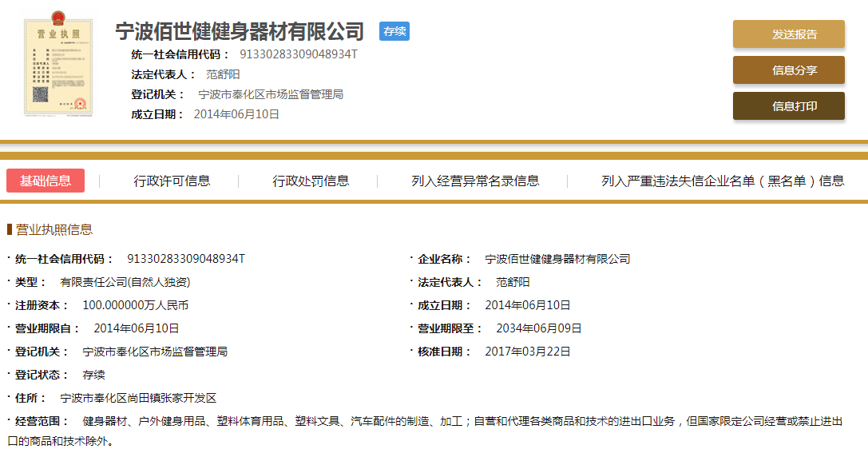This screenshot has height=453, width=868.
Task: Click the 成立日期 value in license info
Action: 528,305
